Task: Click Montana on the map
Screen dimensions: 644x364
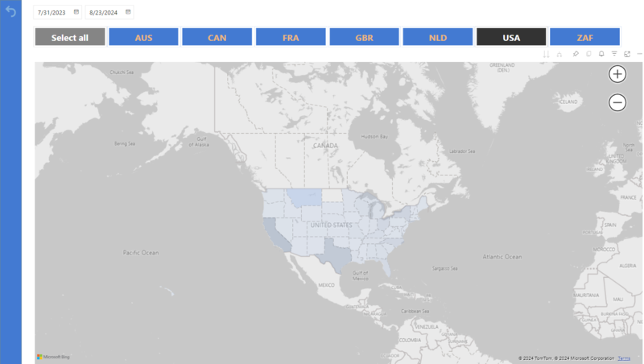Action: pos(304,197)
